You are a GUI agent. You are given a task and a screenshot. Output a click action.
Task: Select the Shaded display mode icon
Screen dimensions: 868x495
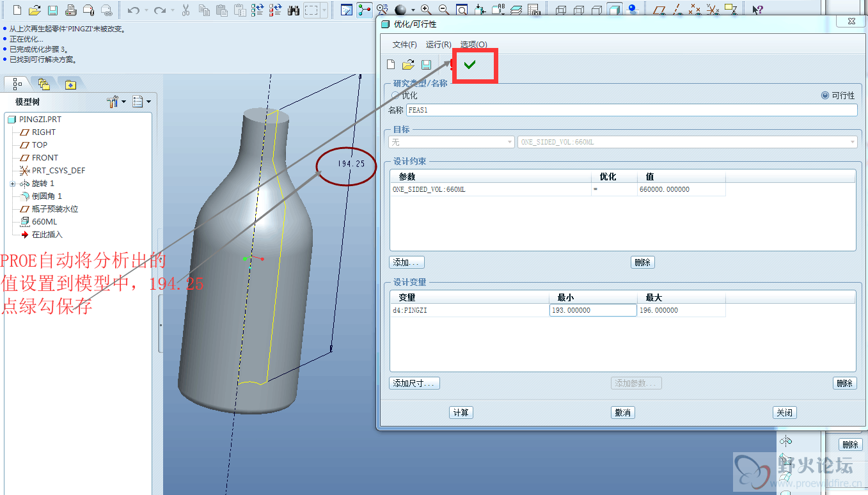pyautogui.click(x=614, y=10)
